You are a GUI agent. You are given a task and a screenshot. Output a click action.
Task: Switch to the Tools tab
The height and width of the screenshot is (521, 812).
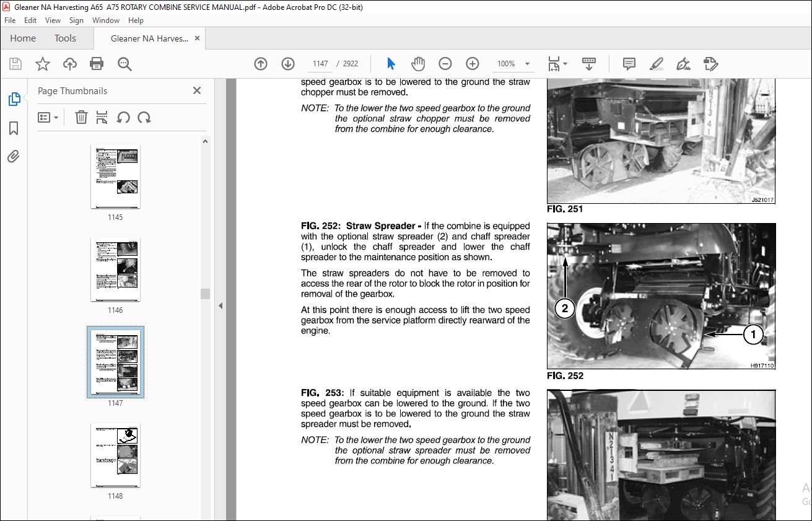tap(65, 38)
